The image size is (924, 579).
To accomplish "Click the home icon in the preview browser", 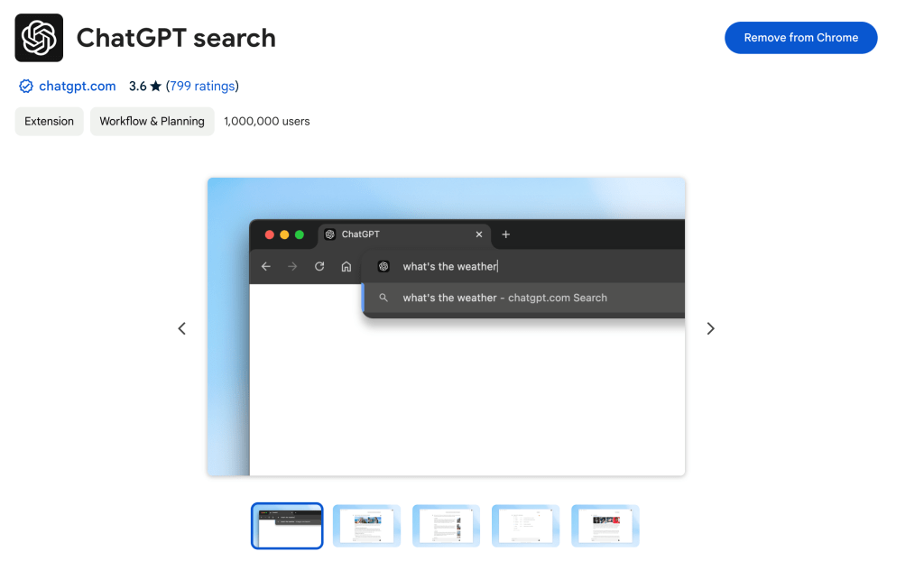I will (x=346, y=266).
